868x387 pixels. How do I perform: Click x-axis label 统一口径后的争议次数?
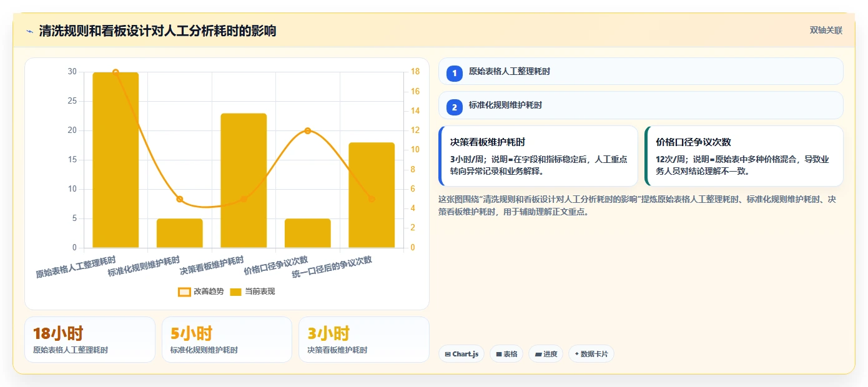332,267
